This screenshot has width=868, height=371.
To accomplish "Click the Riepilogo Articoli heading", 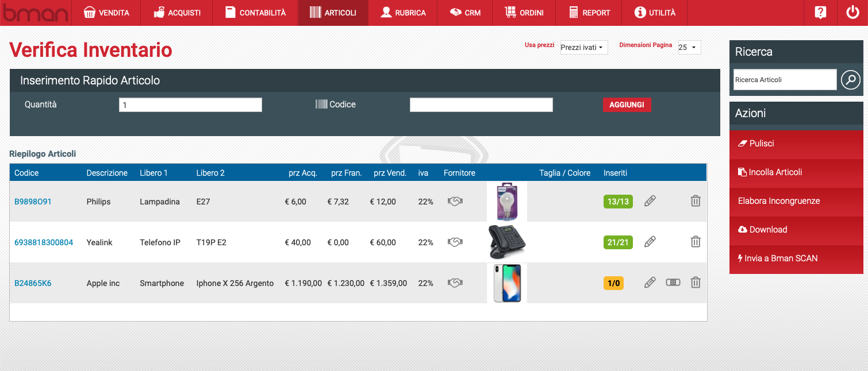I will [43, 154].
